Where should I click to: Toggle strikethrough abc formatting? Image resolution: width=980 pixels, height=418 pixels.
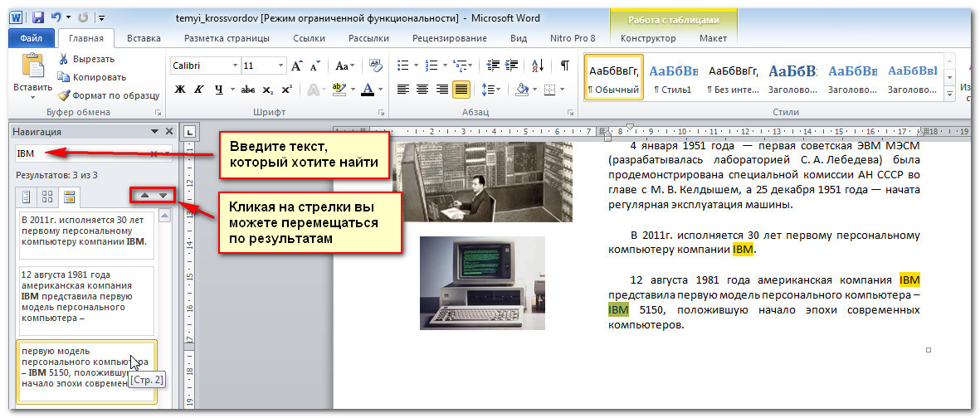247,90
